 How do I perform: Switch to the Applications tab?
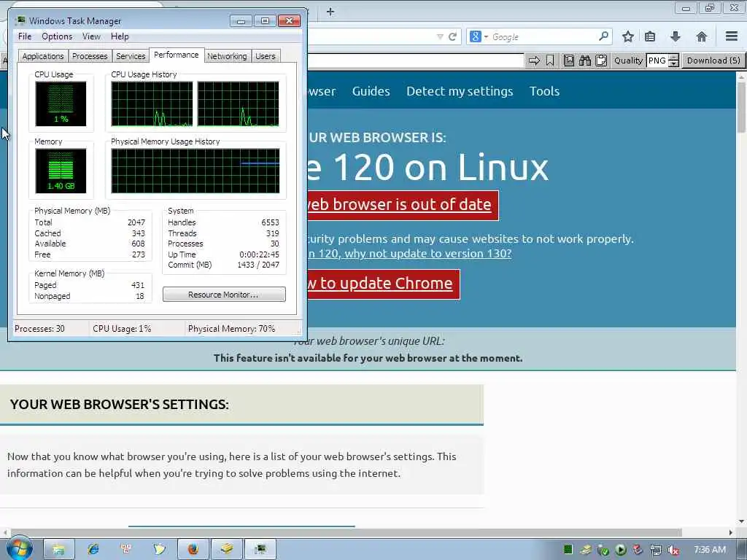click(x=43, y=56)
